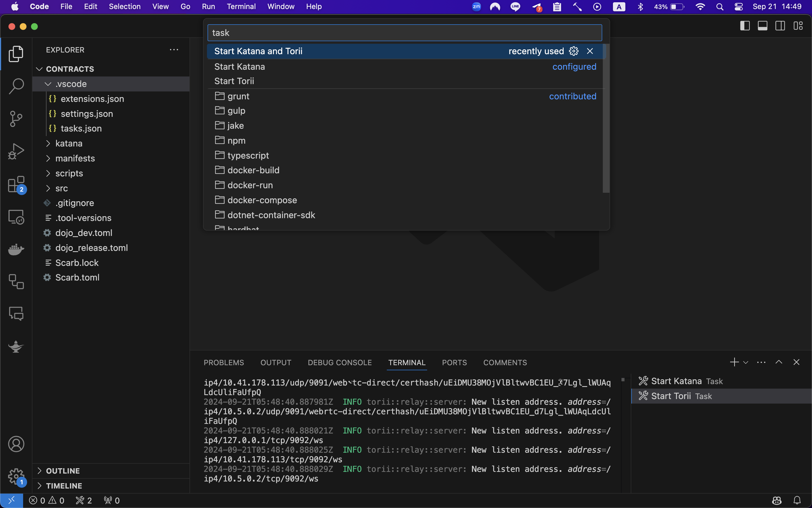
Task: Open the Source Control view
Action: tap(16, 119)
